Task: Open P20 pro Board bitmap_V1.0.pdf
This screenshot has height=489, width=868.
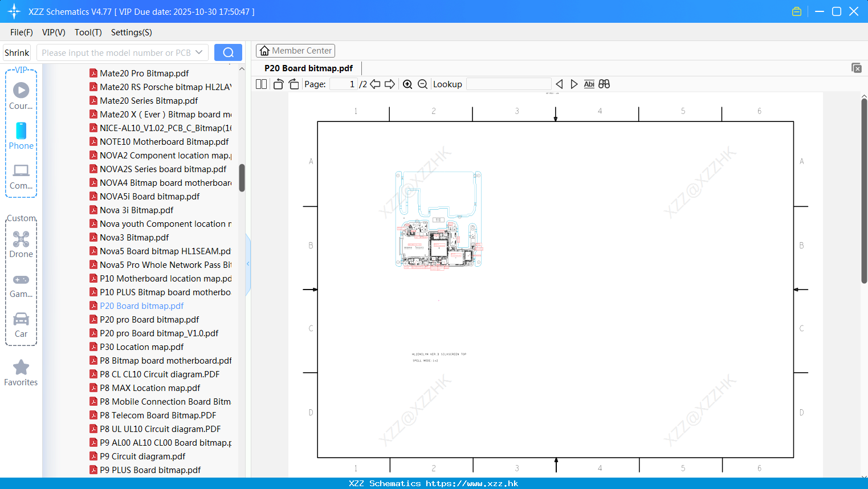Action: click(154, 333)
